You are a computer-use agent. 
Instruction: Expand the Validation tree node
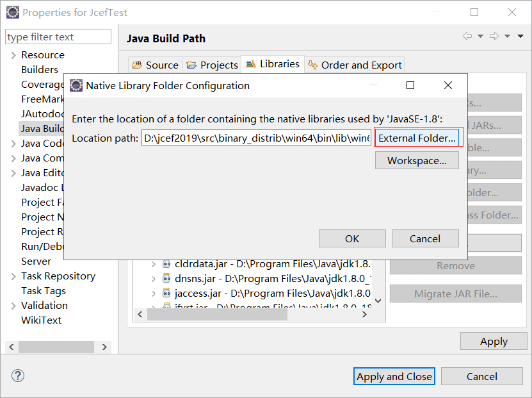13,306
